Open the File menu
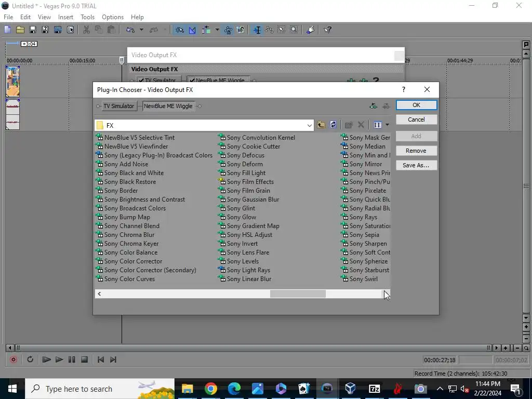Image resolution: width=532 pixels, height=399 pixels. tap(8, 17)
